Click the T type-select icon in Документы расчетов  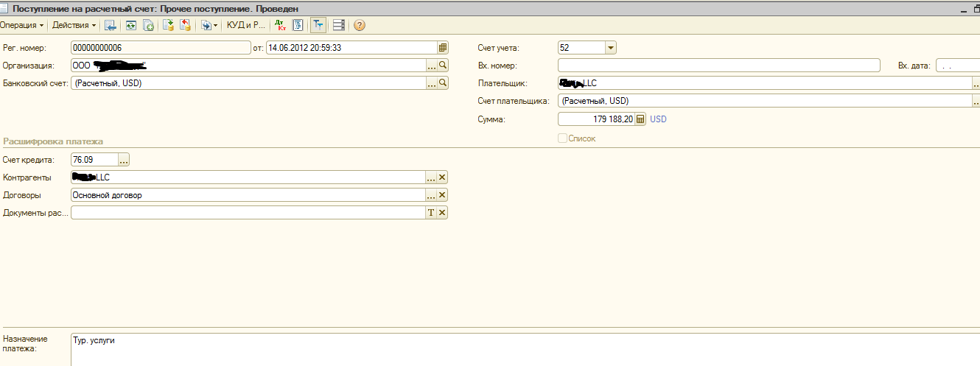431,213
